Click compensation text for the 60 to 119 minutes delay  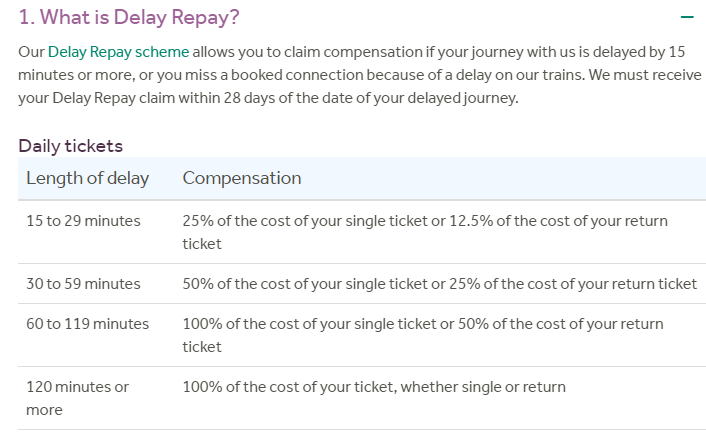(424, 335)
